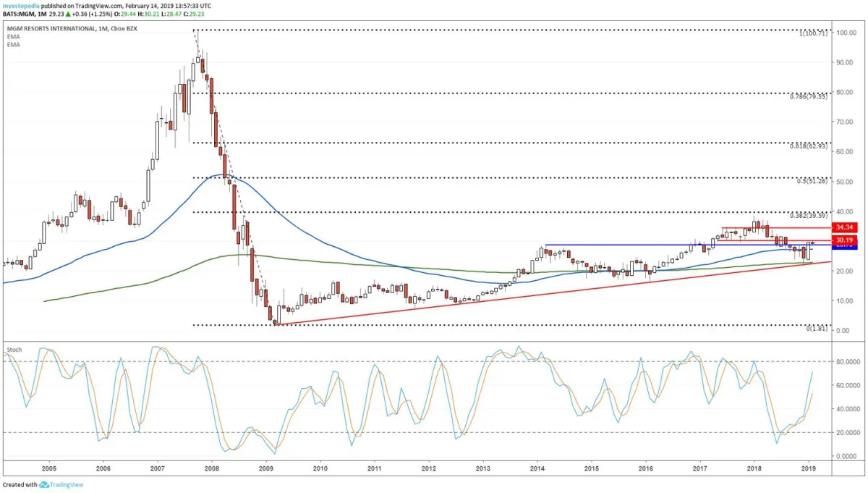The width and height of the screenshot is (868, 493).
Task: Click the 2008 year on the time axis
Action: click(x=212, y=469)
